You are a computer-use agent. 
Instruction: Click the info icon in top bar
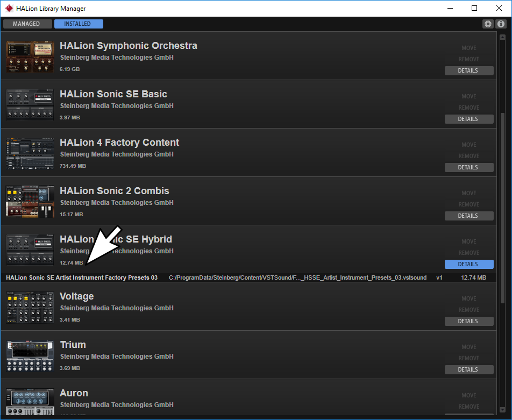click(501, 24)
